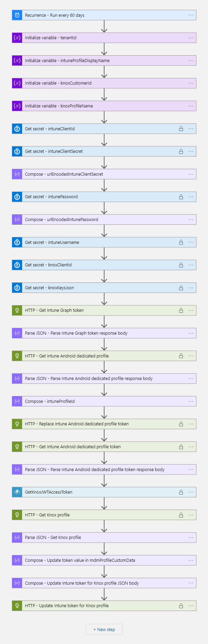Open ellipsis menu for Recurrence step
The width and height of the screenshot is (208, 644).
coord(191,15)
